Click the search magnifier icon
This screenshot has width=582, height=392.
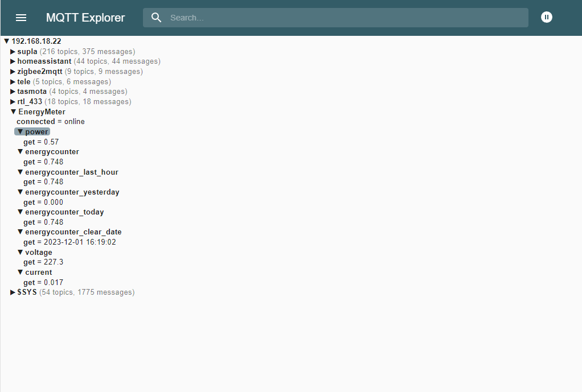tap(156, 18)
